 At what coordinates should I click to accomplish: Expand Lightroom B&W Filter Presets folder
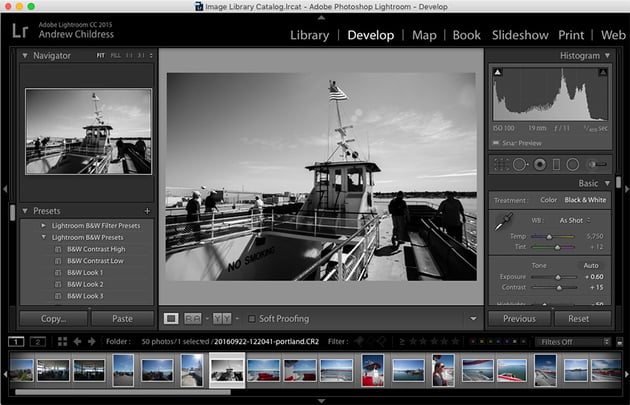(x=43, y=225)
